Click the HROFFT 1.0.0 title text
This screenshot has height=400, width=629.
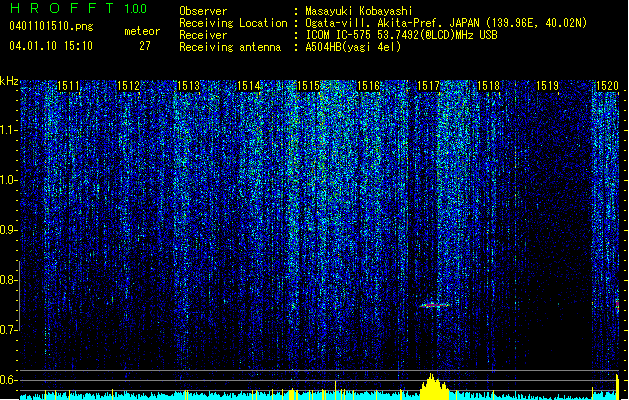(79, 8)
